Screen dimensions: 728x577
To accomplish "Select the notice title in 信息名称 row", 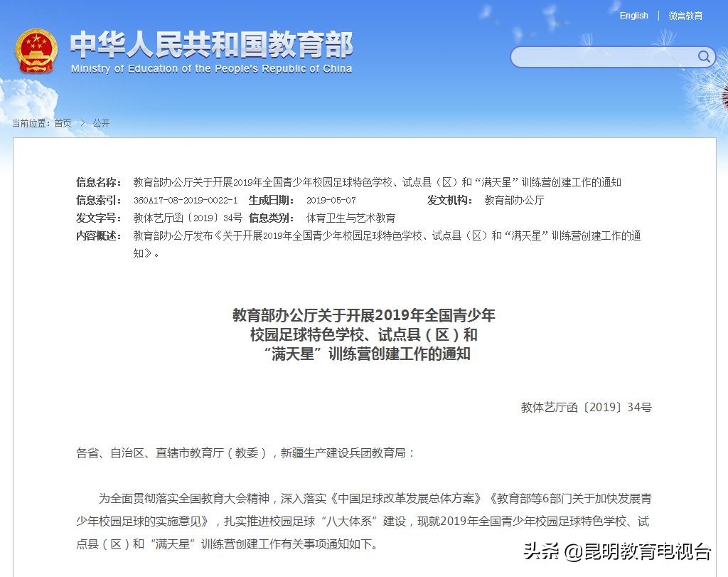I will [x=377, y=182].
